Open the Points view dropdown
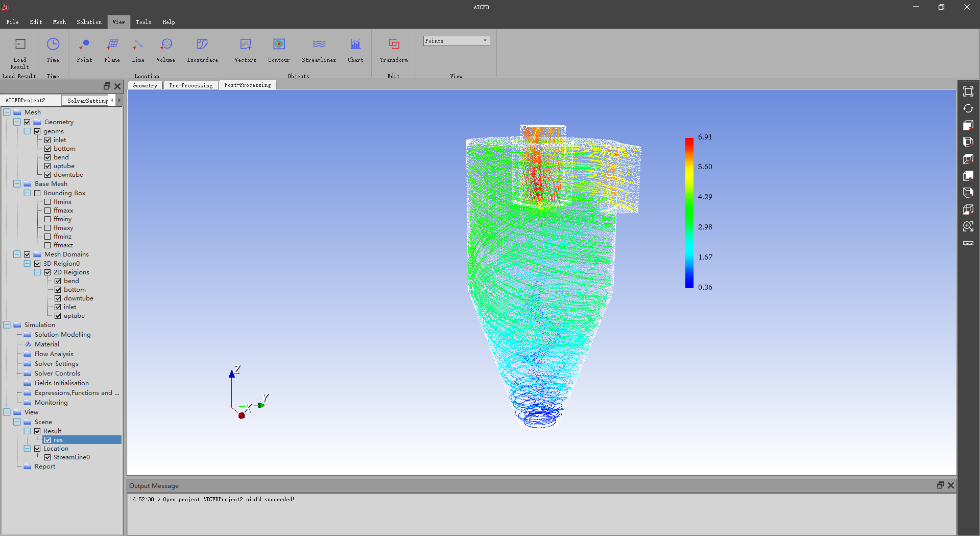Screen dimensions: 980x536 click(x=456, y=41)
